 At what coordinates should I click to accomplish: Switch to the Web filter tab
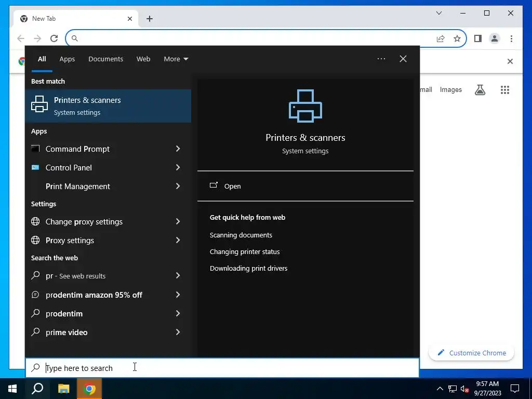pyautogui.click(x=143, y=59)
